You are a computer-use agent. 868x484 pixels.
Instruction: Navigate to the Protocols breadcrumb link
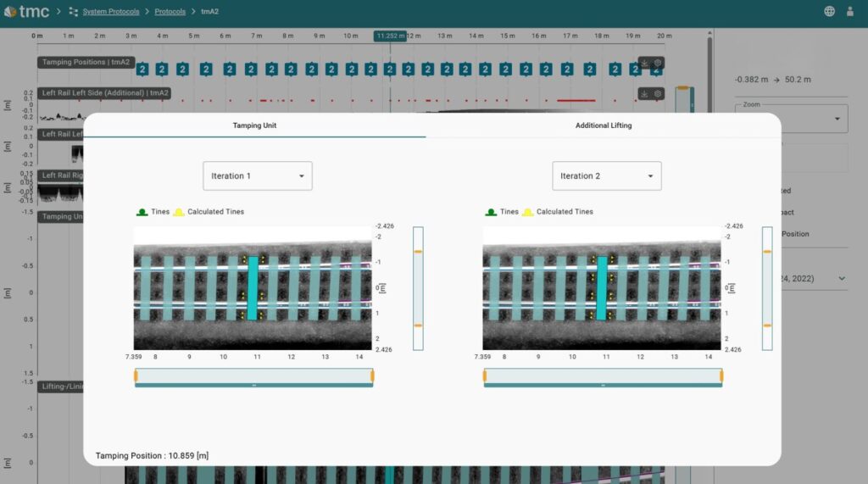coord(170,12)
